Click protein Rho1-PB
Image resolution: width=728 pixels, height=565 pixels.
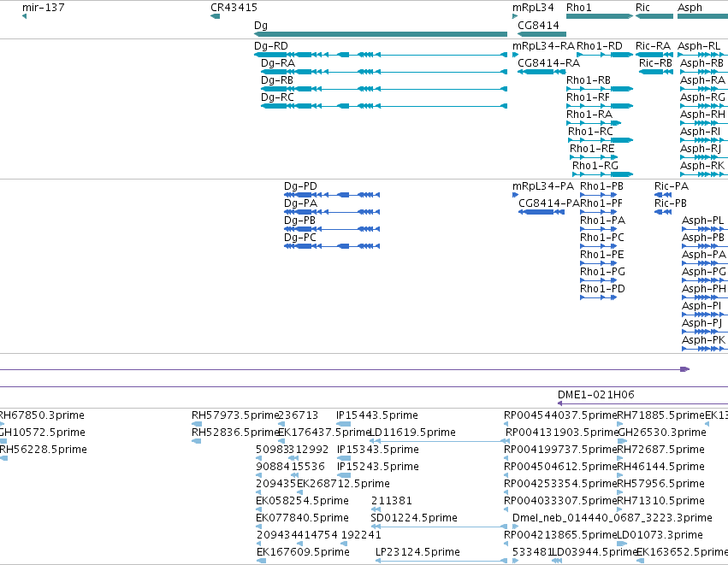pos(599,195)
